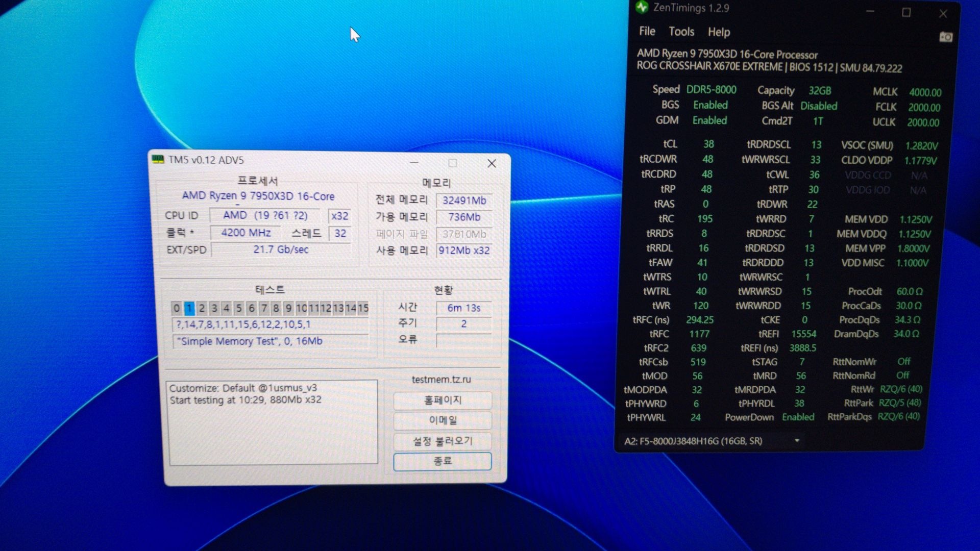Open the Tools menu in ZenTimings
This screenshot has width=980, height=551.
681,32
